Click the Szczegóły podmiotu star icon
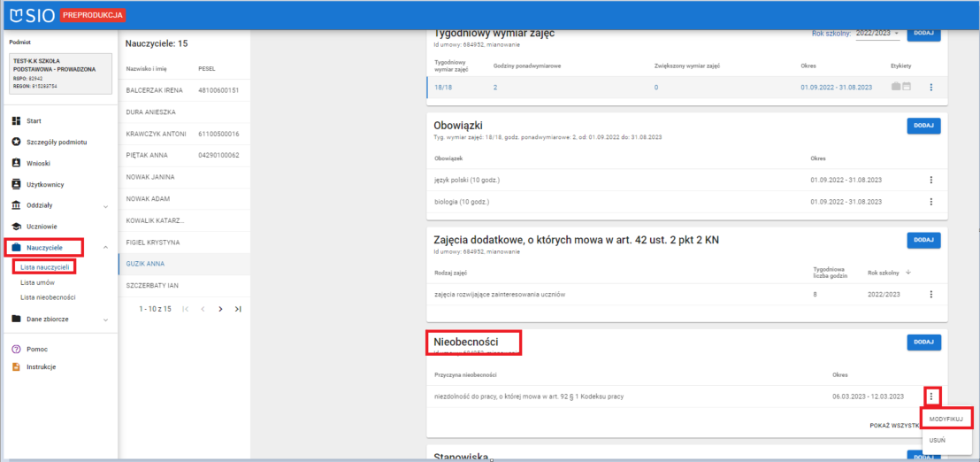The height and width of the screenshot is (462, 980). (16, 142)
